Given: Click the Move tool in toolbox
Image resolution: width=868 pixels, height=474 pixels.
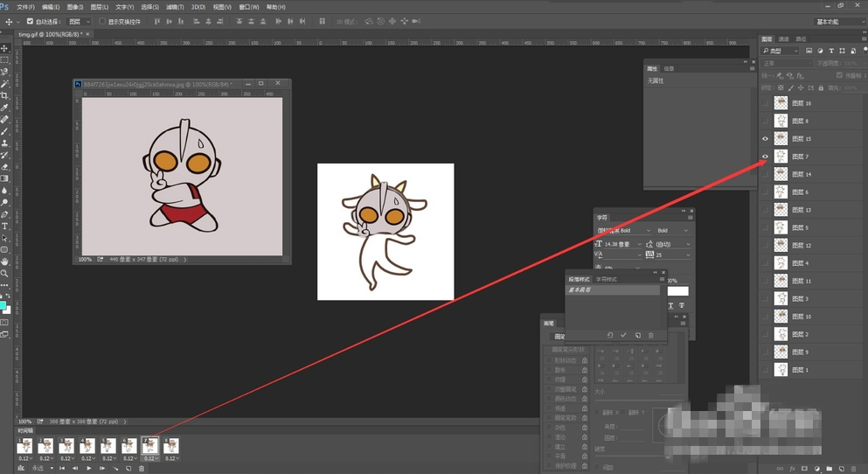Looking at the screenshot, I should point(5,48).
